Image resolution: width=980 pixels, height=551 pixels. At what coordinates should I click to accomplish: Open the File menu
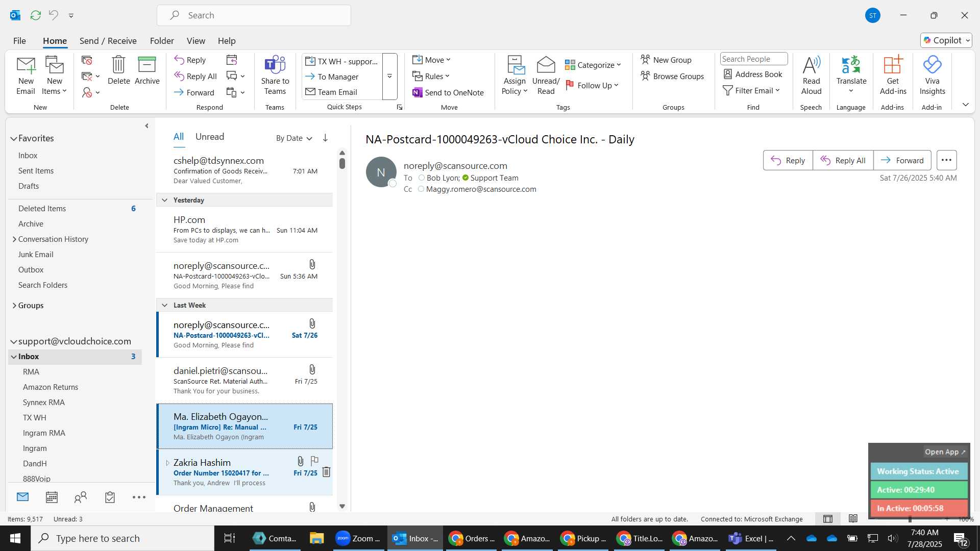pyautogui.click(x=19, y=41)
